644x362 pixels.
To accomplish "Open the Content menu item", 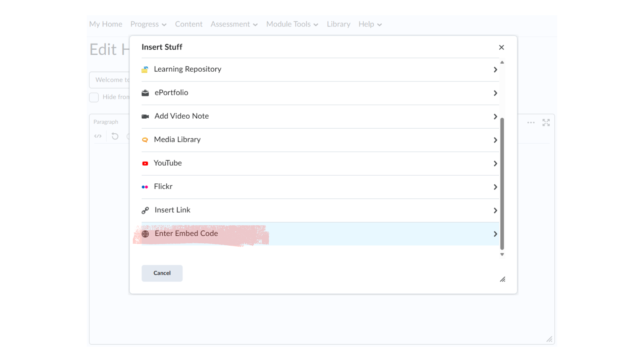I will click(189, 24).
